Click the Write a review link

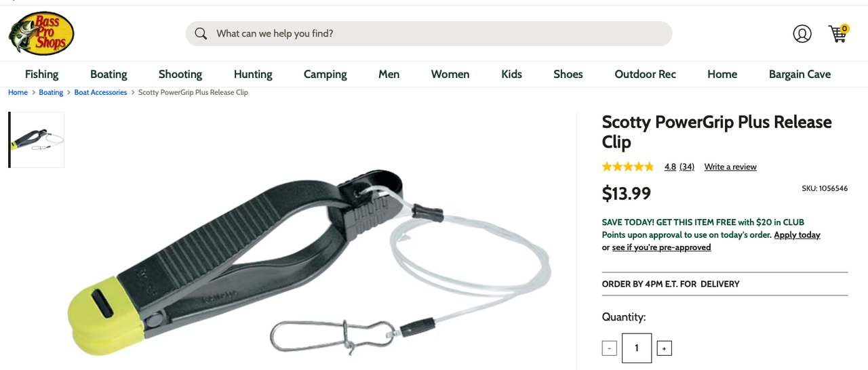730,167
